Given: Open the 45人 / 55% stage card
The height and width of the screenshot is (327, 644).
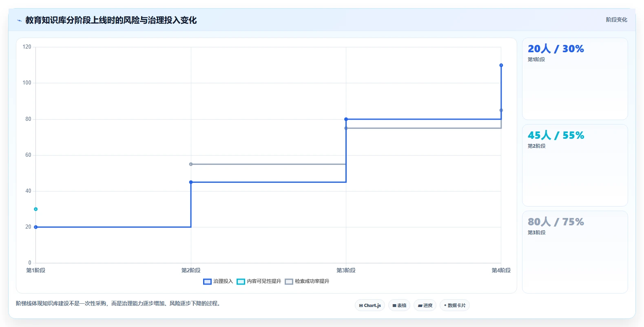Looking at the screenshot, I should [575, 165].
